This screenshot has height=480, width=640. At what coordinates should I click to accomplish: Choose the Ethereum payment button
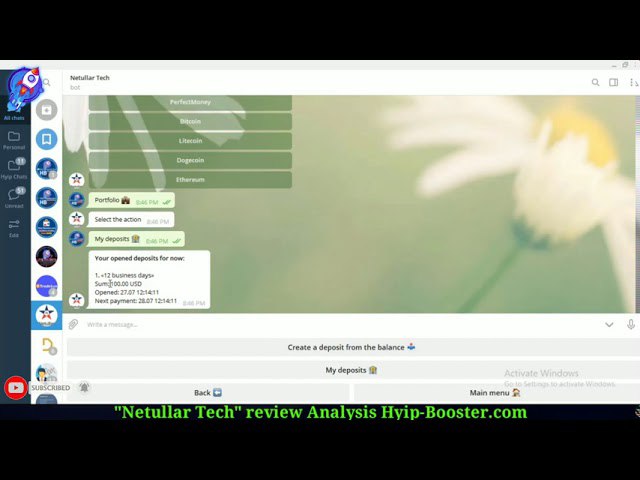(x=190, y=180)
